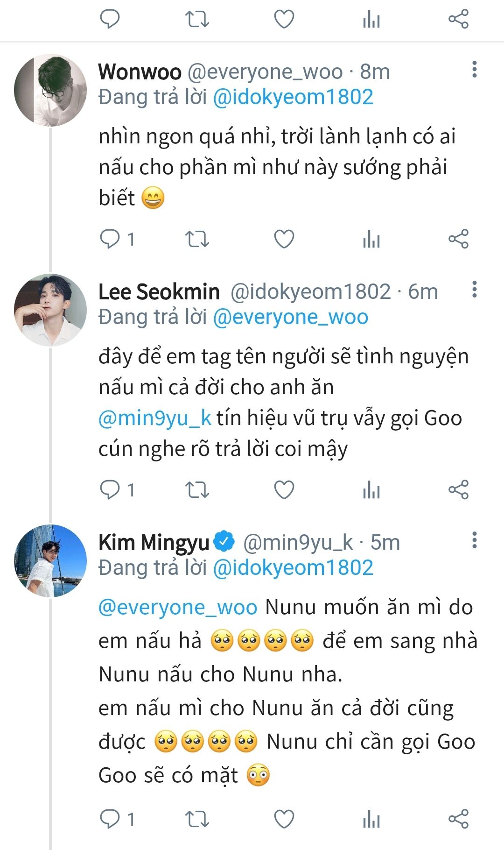504x850 pixels.
Task: Like Kim Mingyu's reply
Action: [x=284, y=819]
